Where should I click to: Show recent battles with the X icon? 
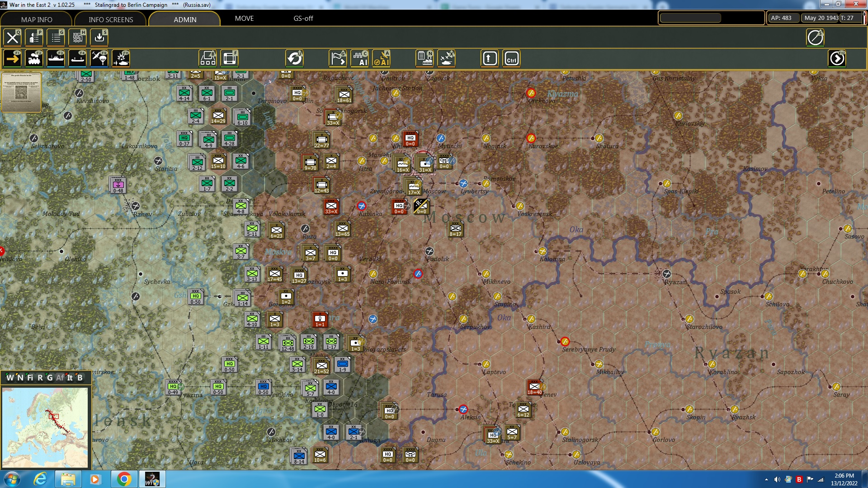tap(447, 58)
